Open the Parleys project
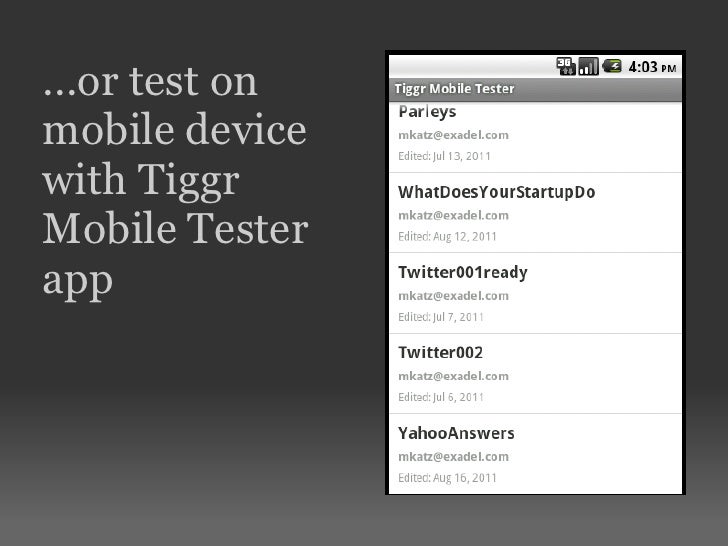Viewport: 728px width, 546px height. click(x=535, y=137)
